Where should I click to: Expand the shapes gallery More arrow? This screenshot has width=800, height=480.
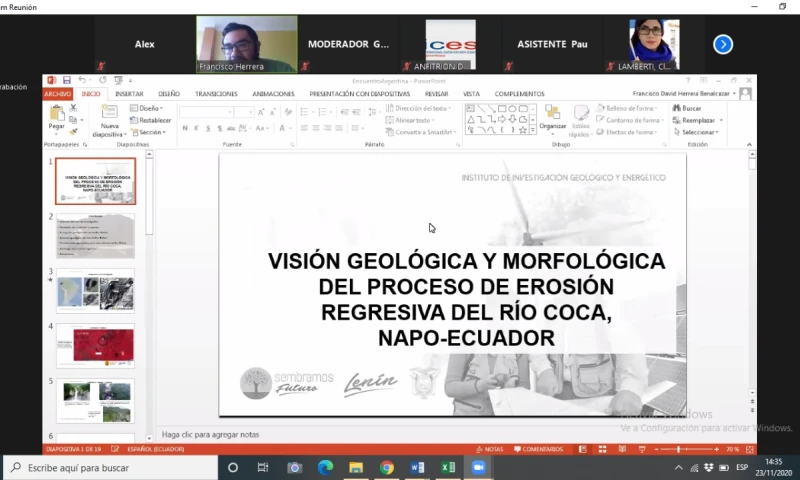[533, 130]
